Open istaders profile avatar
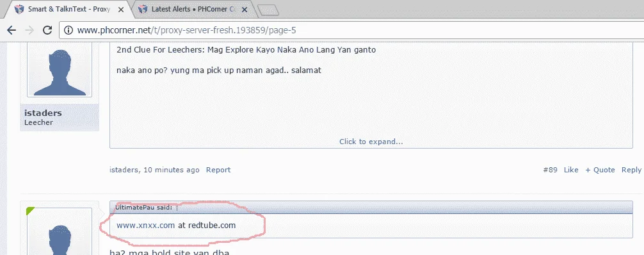Image resolution: width=644 pixels, height=255 pixels. 60,70
